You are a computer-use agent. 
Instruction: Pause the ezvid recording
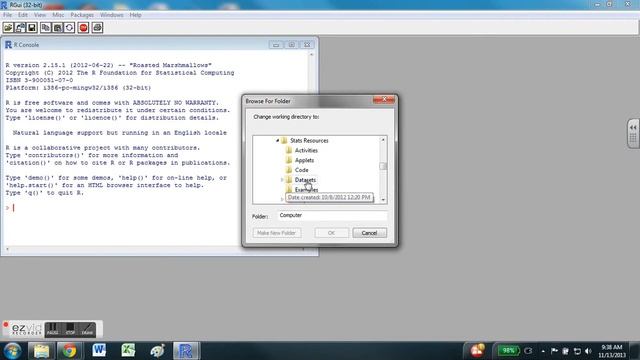(52, 329)
